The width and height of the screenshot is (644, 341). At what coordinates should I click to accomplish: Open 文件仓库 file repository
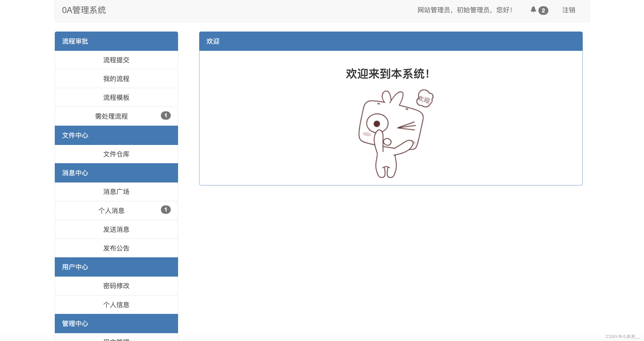pos(116,154)
